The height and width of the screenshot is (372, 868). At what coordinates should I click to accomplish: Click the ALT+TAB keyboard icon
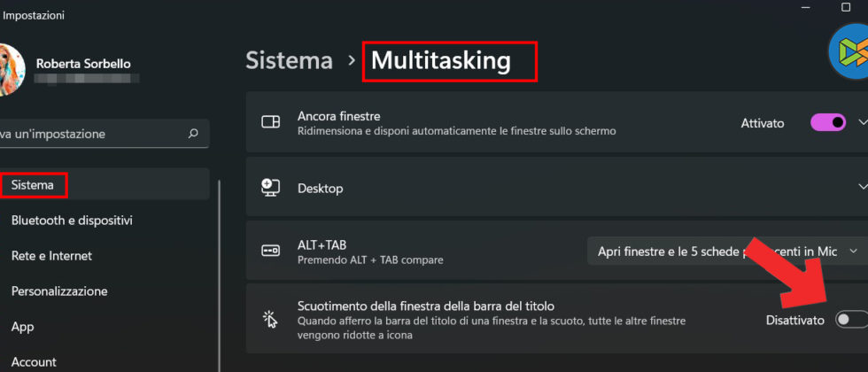271,251
